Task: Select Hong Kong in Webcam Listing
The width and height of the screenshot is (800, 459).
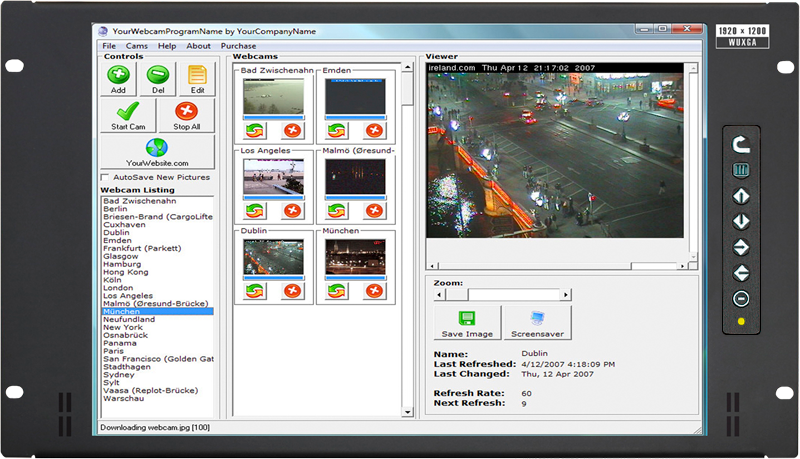Action: 125,272
